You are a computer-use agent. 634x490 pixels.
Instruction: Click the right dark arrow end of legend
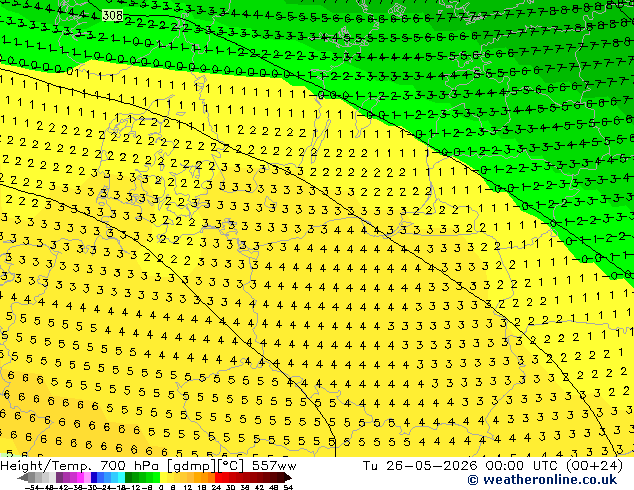[x=288, y=478]
